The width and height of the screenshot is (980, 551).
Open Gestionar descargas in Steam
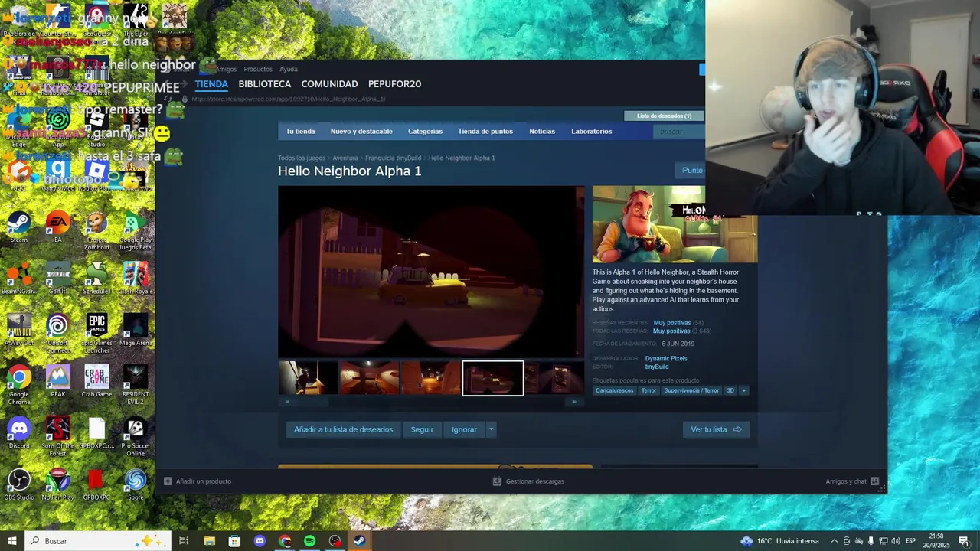[528, 481]
